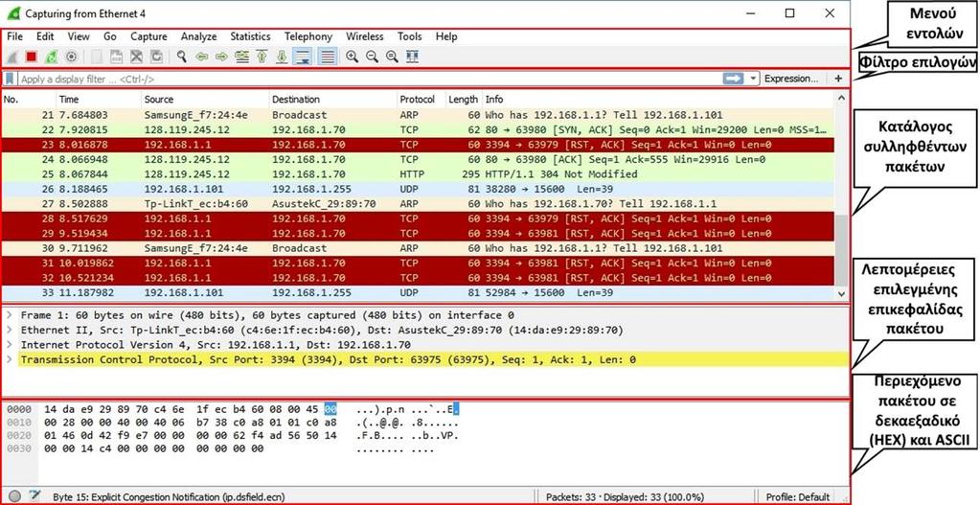Select packet 27 Tp-LinkT ARP row

coord(418,204)
